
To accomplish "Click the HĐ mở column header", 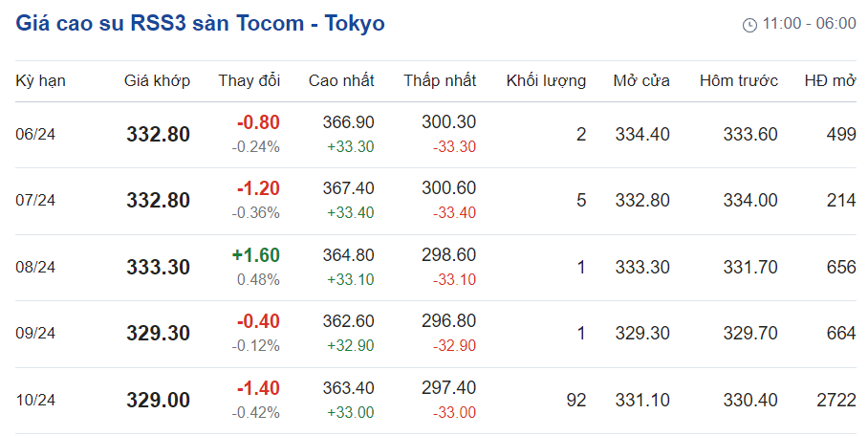I will pyautogui.click(x=830, y=80).
